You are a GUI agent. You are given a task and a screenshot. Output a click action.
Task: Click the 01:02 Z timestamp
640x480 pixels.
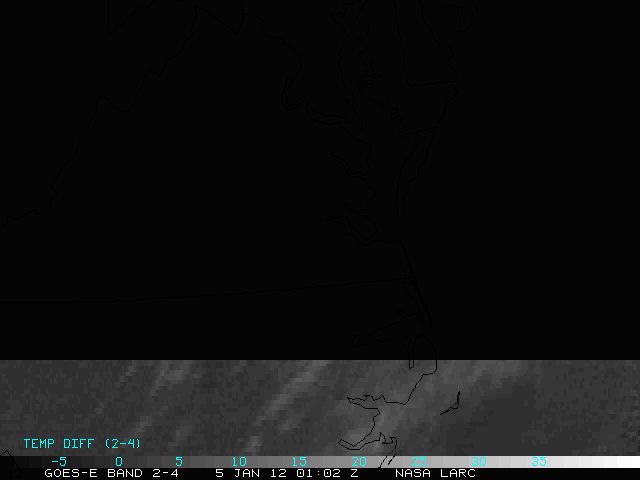(326, 473)
